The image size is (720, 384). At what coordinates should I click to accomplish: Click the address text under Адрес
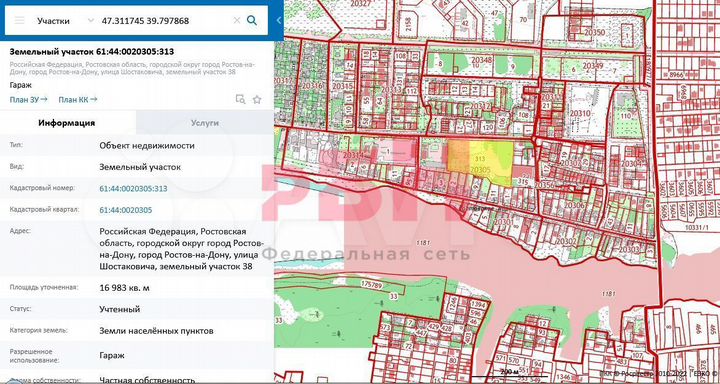(181, 249)
